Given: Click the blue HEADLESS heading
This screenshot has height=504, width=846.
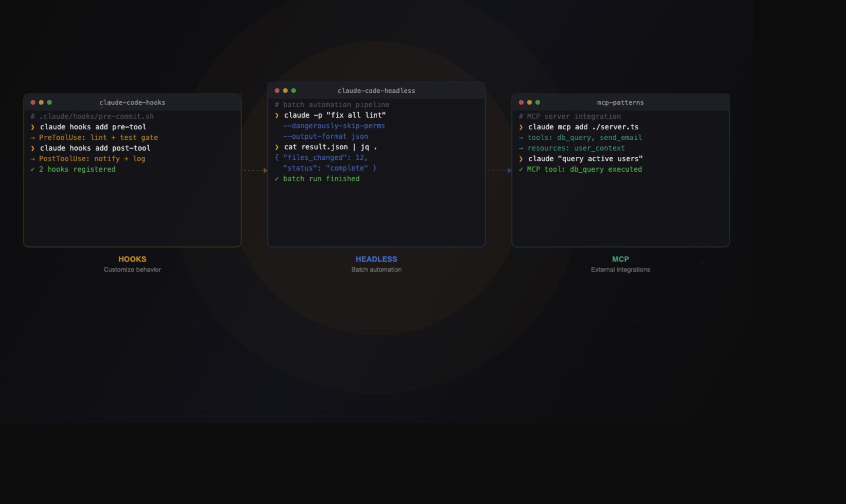Looking at the screenshot, I should click(x=376, y=259).
